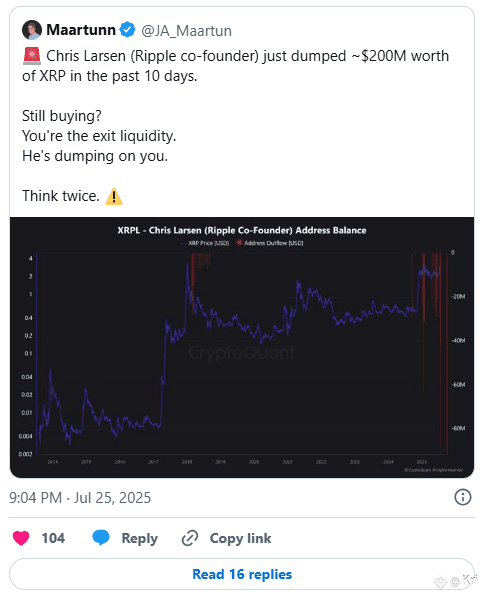The image size is (486, 598).
Task: Open the @JA_Maartun handle
Action: click(186, 31)
